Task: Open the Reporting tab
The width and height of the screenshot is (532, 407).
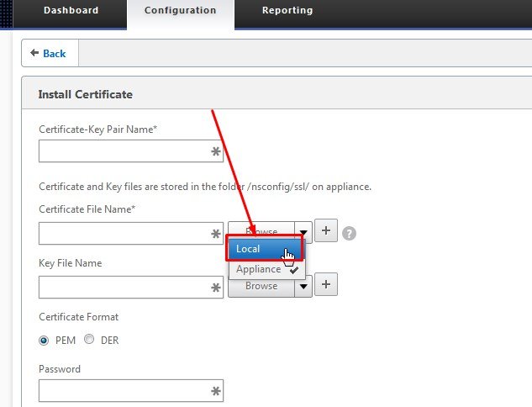Action: click(x=287, y=11)
